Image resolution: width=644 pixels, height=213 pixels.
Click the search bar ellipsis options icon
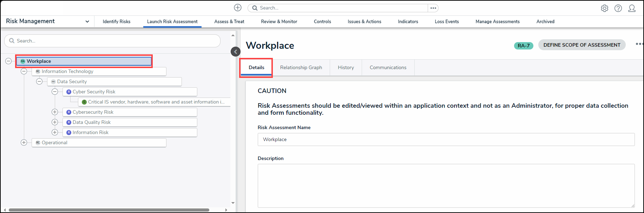click(x=433, y=8)
